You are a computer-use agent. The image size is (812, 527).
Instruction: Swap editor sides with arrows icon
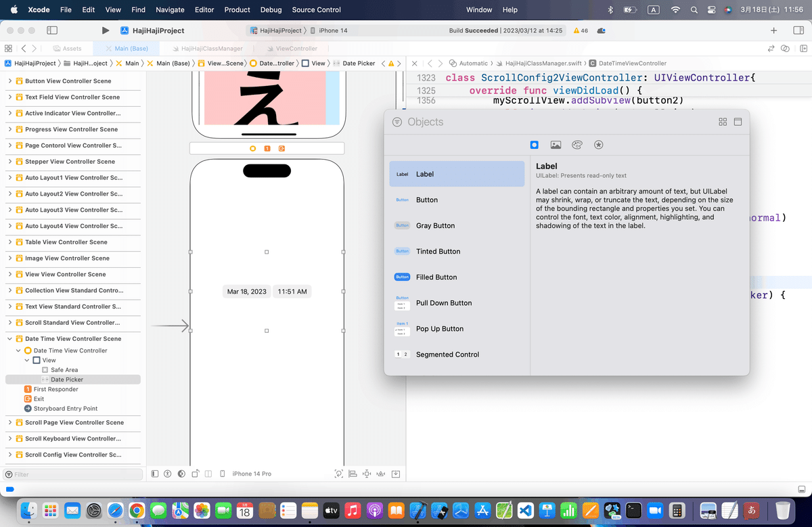click(771, 49)
